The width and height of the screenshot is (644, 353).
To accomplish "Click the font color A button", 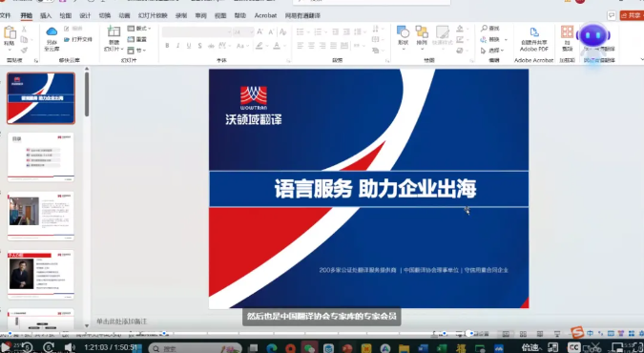I will click(x=277, y=46).
